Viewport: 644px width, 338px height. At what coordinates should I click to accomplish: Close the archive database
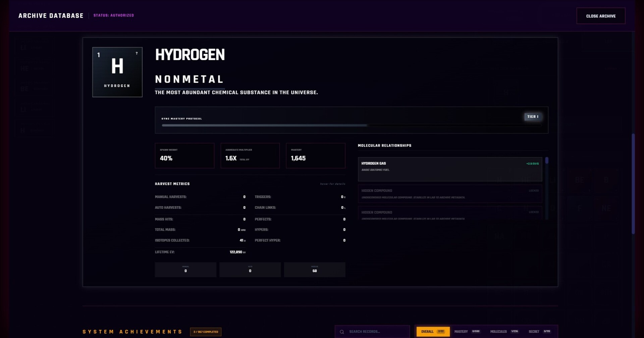click(601, 16)
